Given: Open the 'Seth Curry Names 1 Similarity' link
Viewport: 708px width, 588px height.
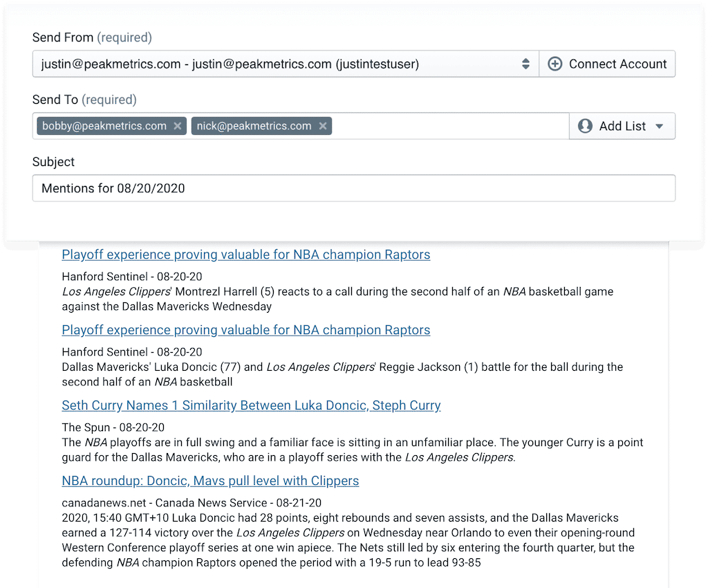Looking at the screenshot, I should click(x=251, y=405).
